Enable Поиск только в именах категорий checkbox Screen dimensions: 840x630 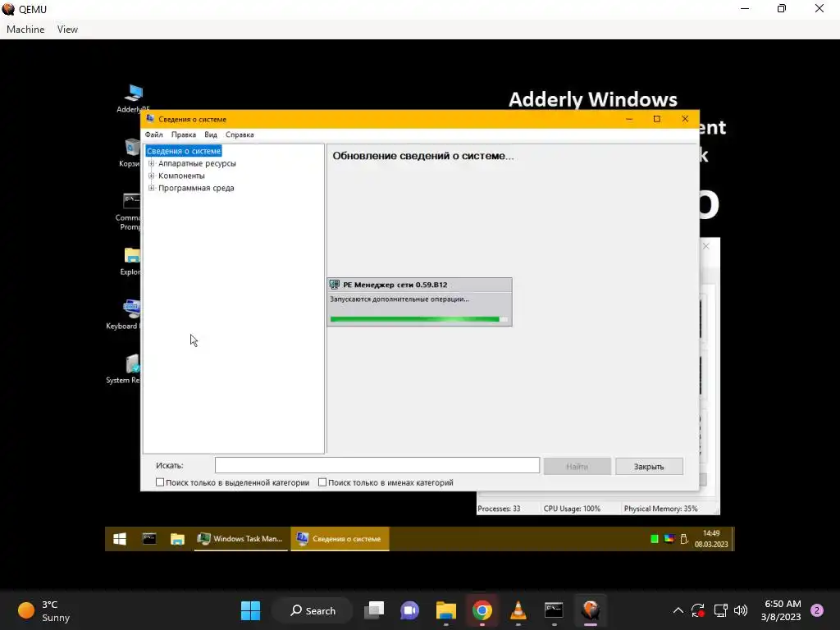[x=322, y=482]
